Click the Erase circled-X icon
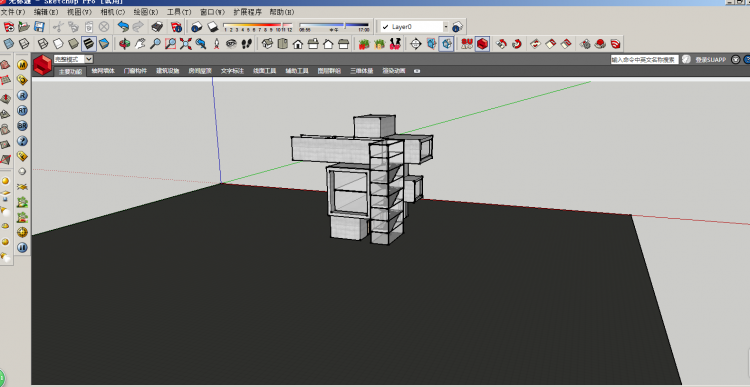 click(104, 27)
